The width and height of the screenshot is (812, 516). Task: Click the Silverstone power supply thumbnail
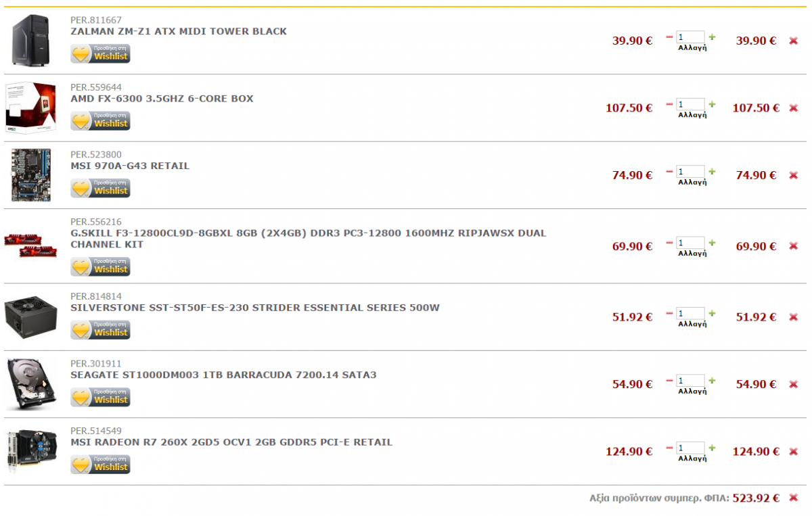[27, 316]
